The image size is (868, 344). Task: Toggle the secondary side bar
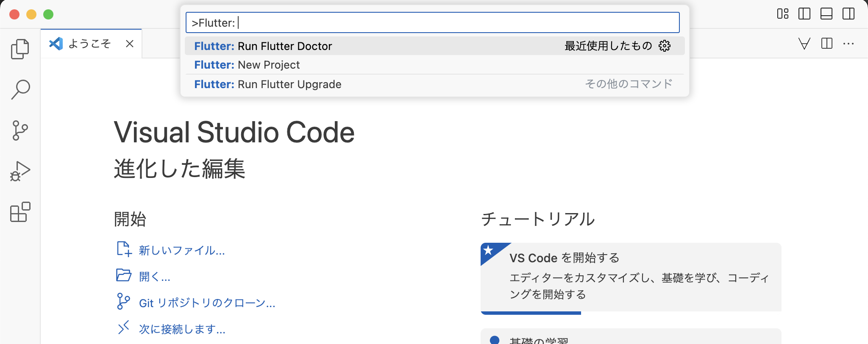[x=849, y=14]
